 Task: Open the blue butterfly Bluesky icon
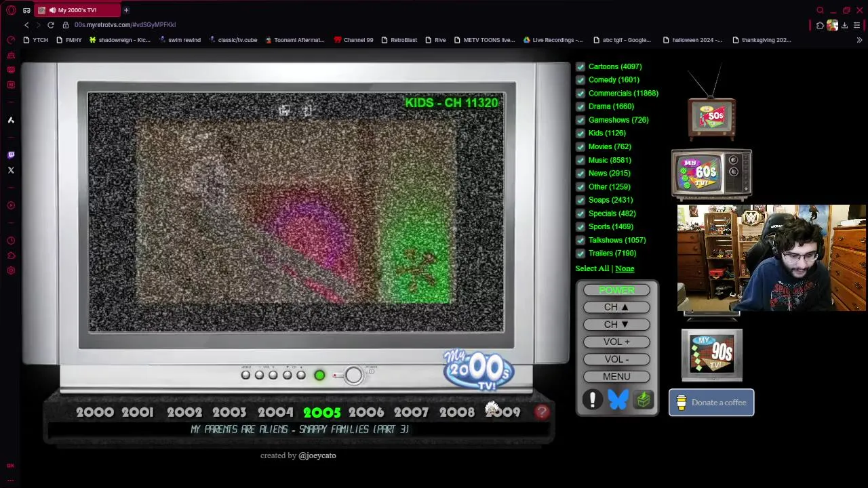[618, 400]
